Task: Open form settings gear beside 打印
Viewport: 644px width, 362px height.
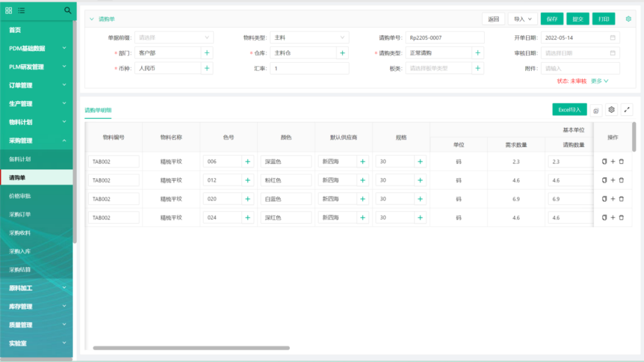Action: pos(628,19)
